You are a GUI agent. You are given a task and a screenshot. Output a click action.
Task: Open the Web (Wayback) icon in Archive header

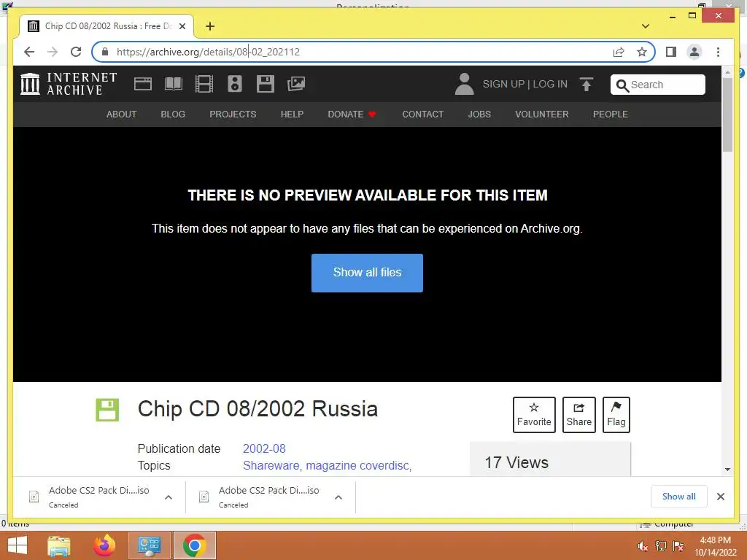click(x=142, y=85)
